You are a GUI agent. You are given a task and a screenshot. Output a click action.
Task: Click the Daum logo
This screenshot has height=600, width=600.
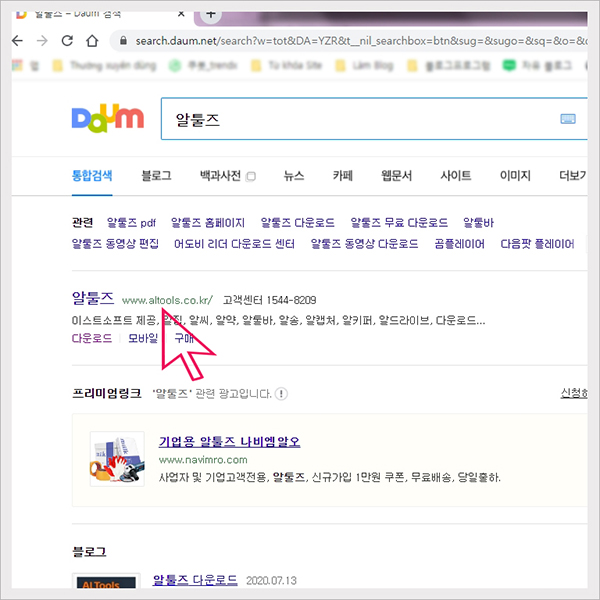(x=108, y=118)
